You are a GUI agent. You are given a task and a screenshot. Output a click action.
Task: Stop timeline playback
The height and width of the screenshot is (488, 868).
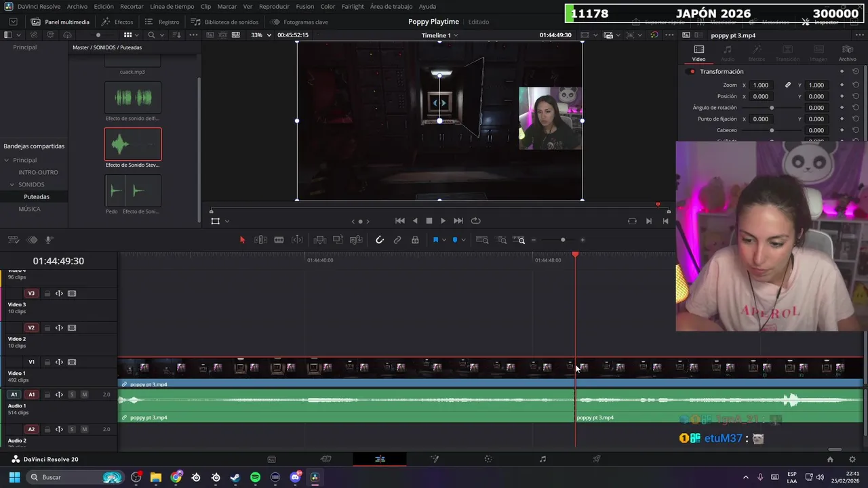click(429, 221)
